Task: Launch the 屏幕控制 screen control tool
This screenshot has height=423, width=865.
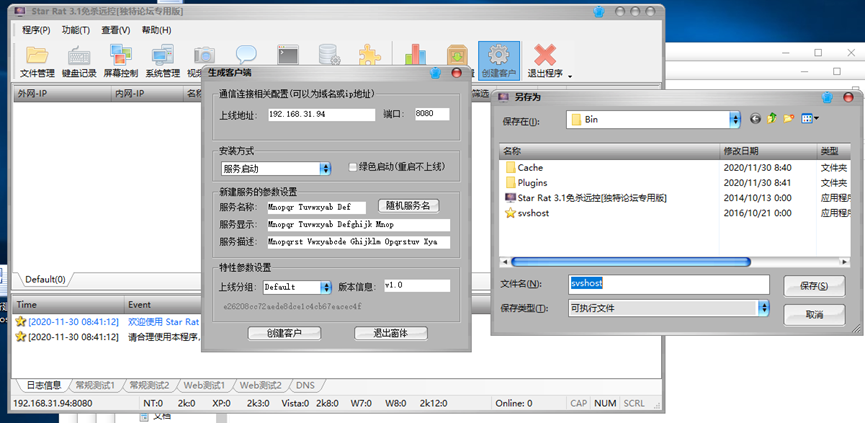Action: (x=120, y=61)
